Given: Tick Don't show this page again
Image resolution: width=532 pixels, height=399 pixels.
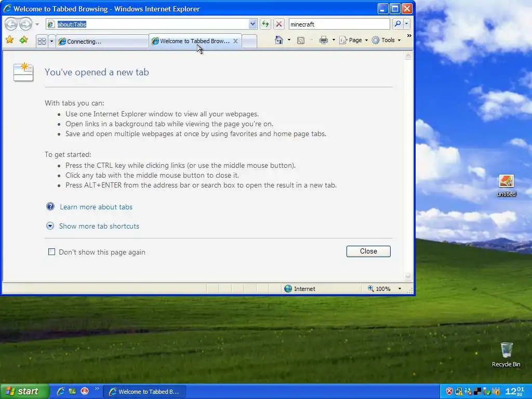Looking at the screenshot, I should point(51,252).
